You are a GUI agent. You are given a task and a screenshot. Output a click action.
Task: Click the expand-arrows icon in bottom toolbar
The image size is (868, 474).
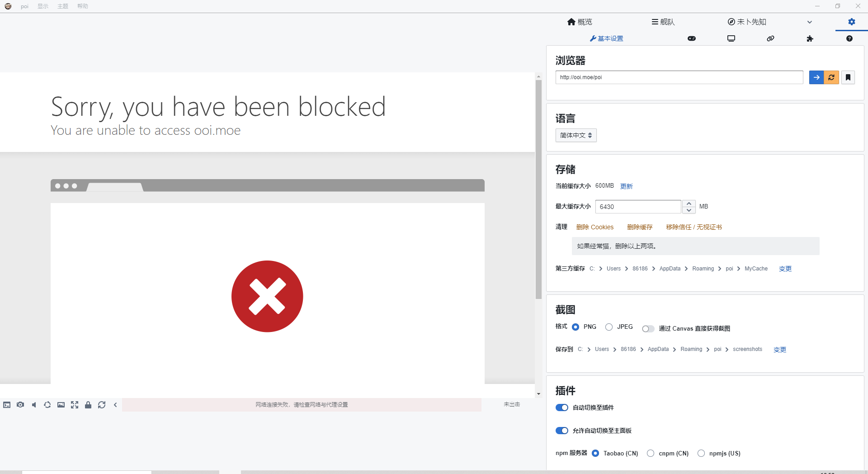75,405
